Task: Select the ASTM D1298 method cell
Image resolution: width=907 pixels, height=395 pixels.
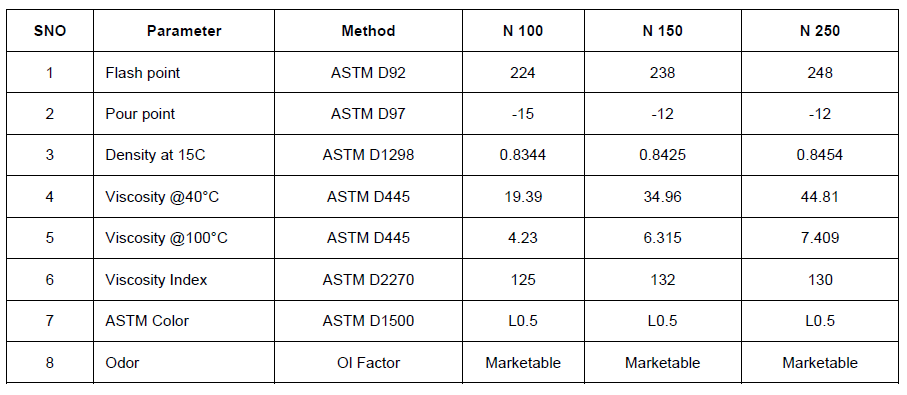Action: pyautogui.click(x=368, y=155)
